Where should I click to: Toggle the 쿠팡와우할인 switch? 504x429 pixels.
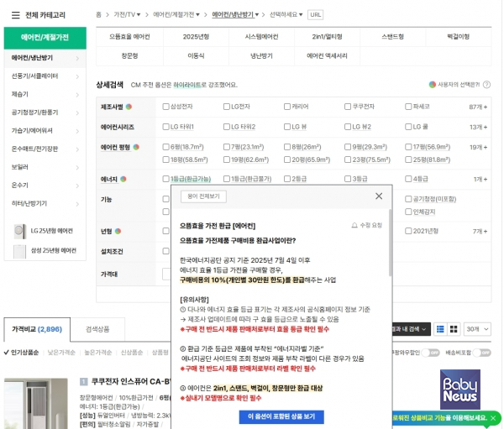pyautogui.click(x=431, y=353)
